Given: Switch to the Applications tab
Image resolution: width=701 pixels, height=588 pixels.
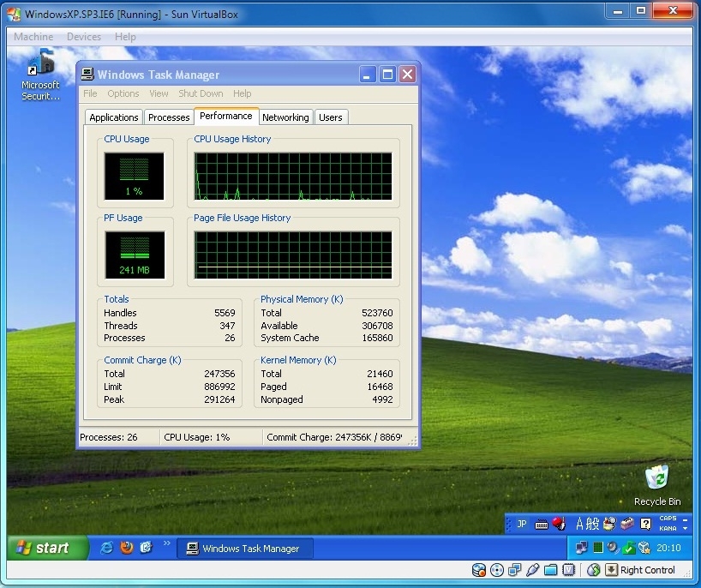Looking at the screenshot, I should coord(114,117).
